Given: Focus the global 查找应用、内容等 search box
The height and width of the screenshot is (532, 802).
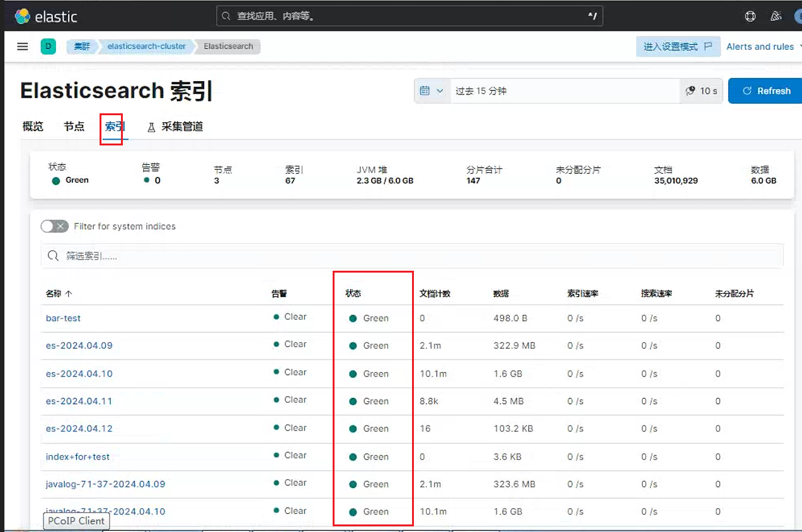Looking at the screenshot, I should pos(410,16).
